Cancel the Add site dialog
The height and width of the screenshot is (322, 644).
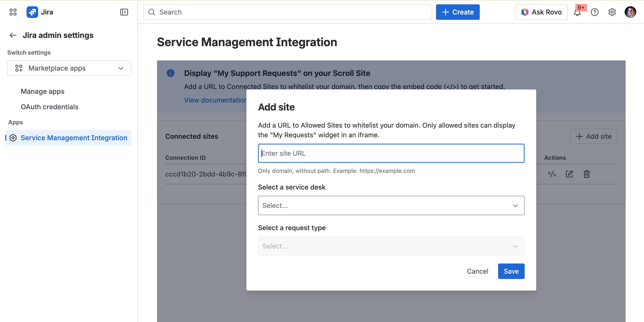[x=477, y=271]
